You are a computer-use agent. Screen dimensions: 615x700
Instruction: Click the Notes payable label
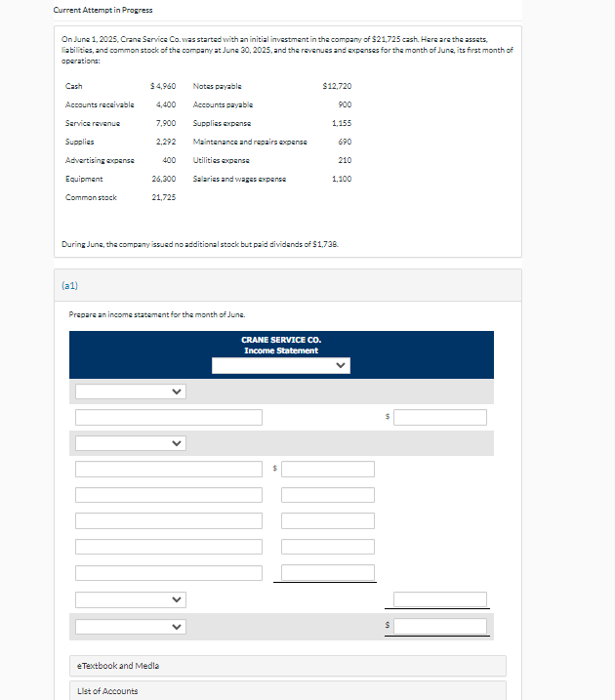[217, 86]
